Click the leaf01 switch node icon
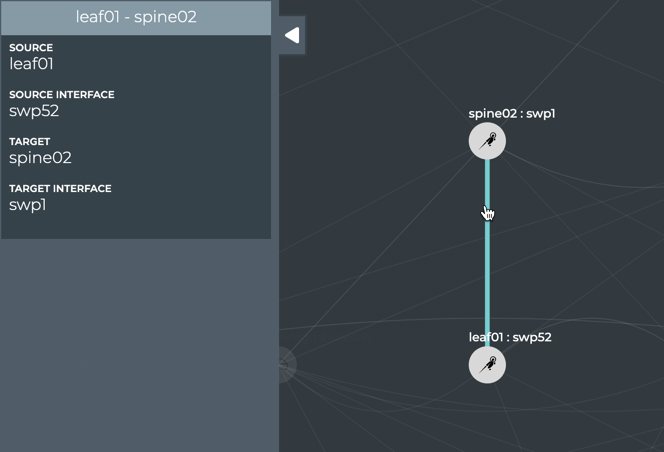The height and width of the screenshot is (452, 664). pos(487,365)
